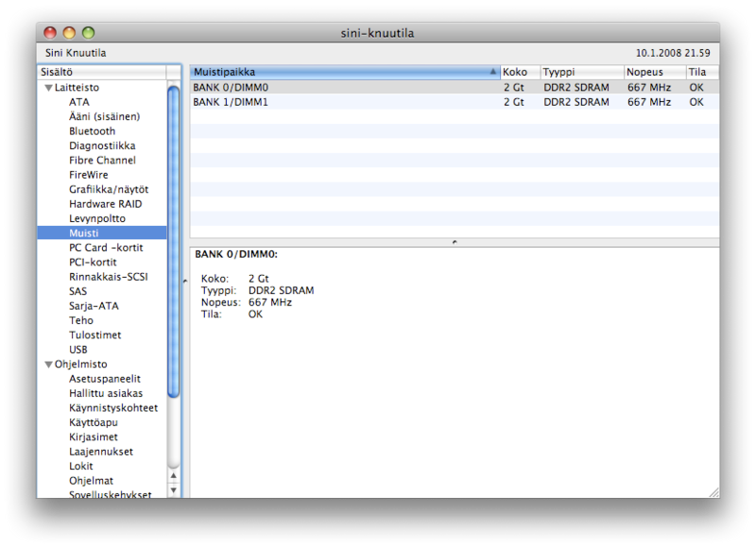Open Asetuspaneelit under Ohjelmisto
756x548 pixels.
105,379
